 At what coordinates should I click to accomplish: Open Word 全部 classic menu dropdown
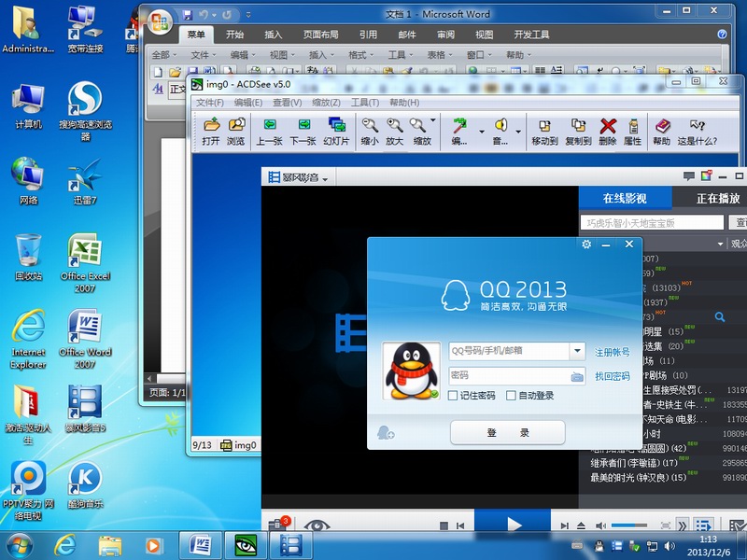[164, 55]
